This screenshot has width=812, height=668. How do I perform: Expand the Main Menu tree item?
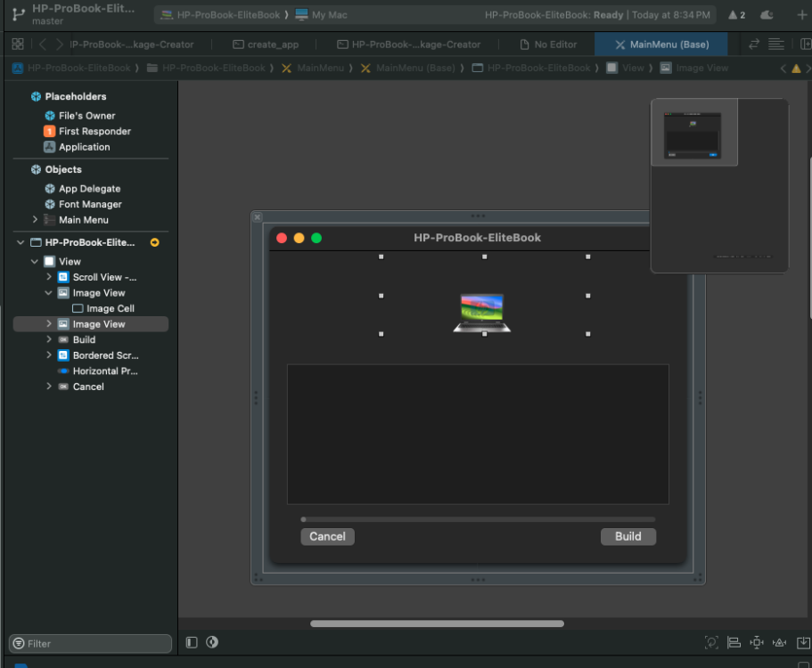tap(36, 219)
